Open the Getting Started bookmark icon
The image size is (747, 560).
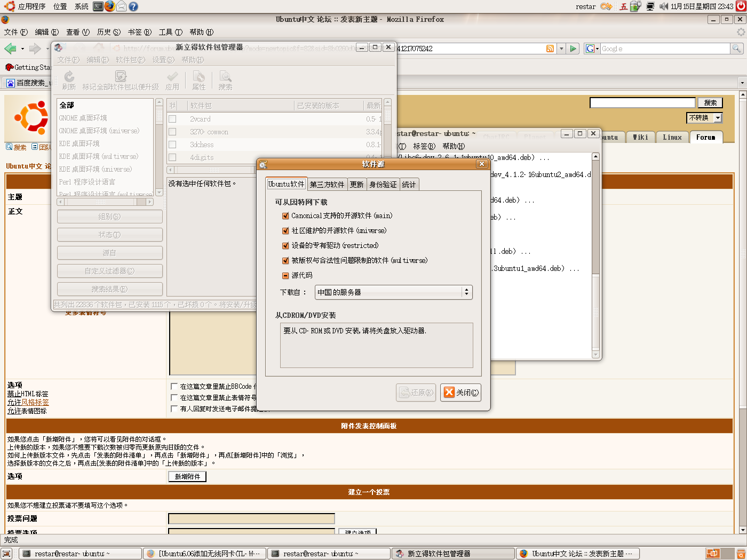click(x=9, y=67)
